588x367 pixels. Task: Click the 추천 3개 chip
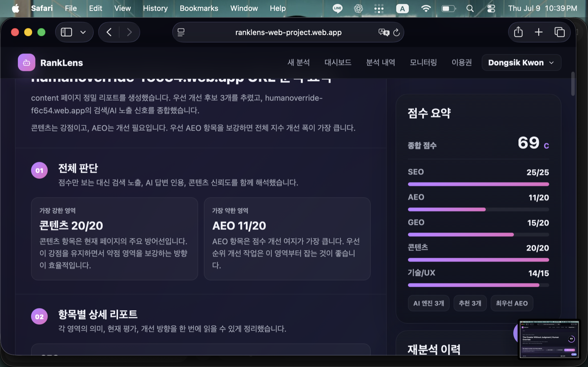[x=470, y=303]
